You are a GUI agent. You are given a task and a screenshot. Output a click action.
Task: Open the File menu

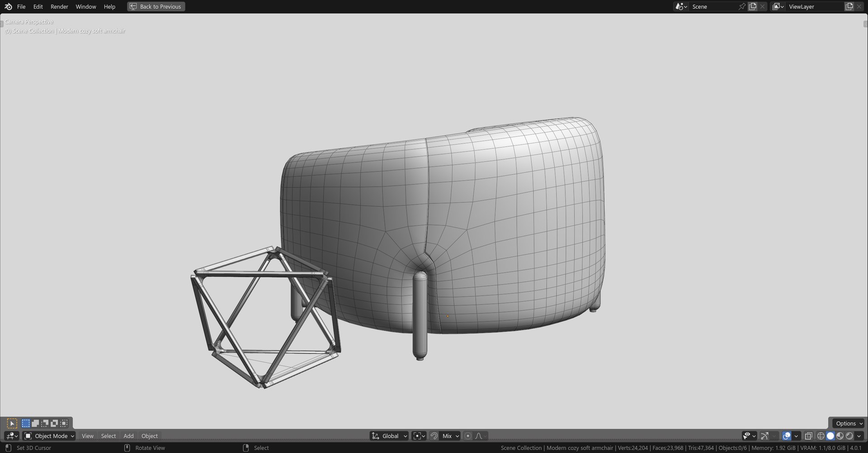(x=21, y=6)
